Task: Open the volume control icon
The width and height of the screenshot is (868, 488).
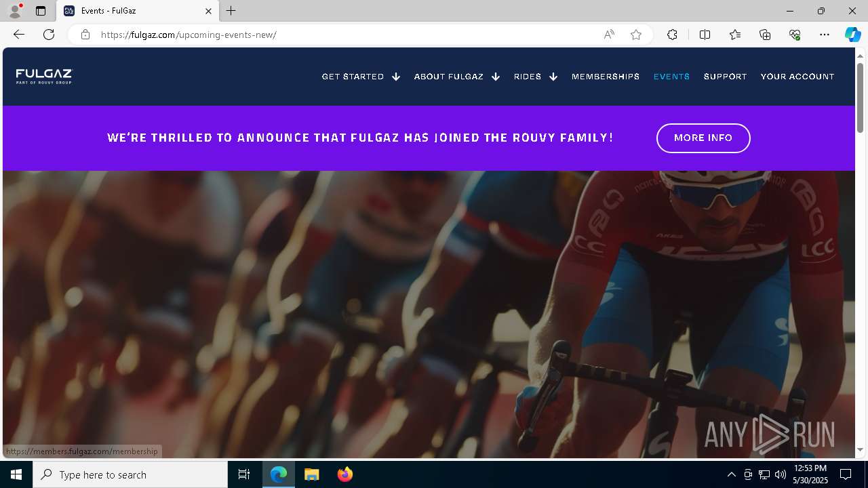Action: point(781,474)
